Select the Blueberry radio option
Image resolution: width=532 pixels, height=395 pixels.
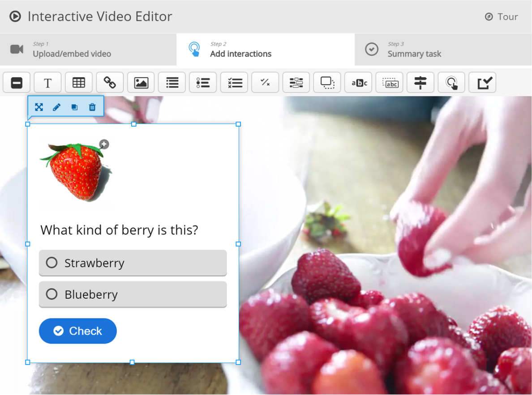pos(52,294)
